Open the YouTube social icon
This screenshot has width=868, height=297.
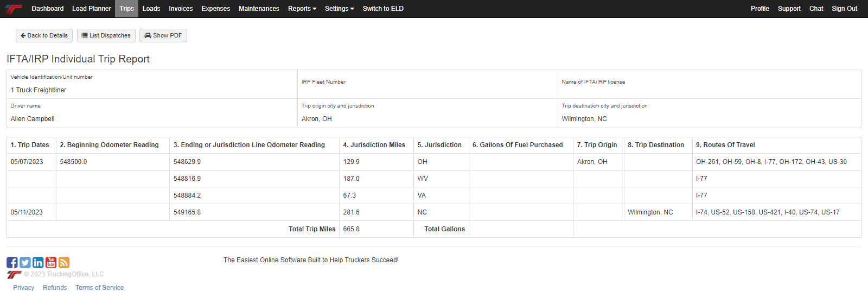click(51, 263)
